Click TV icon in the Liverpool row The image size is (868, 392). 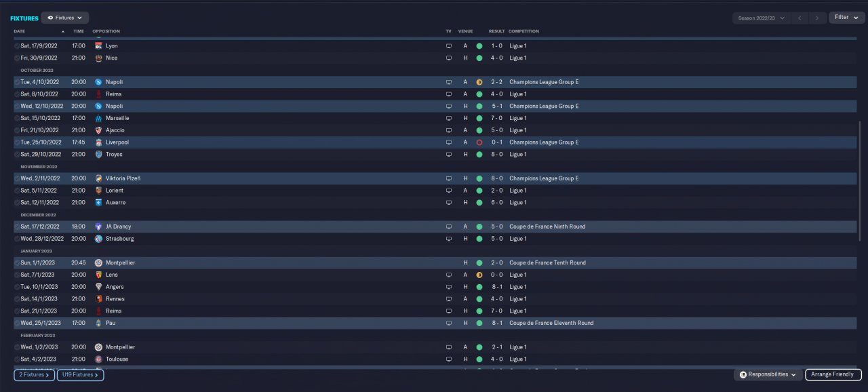(448, 142)
